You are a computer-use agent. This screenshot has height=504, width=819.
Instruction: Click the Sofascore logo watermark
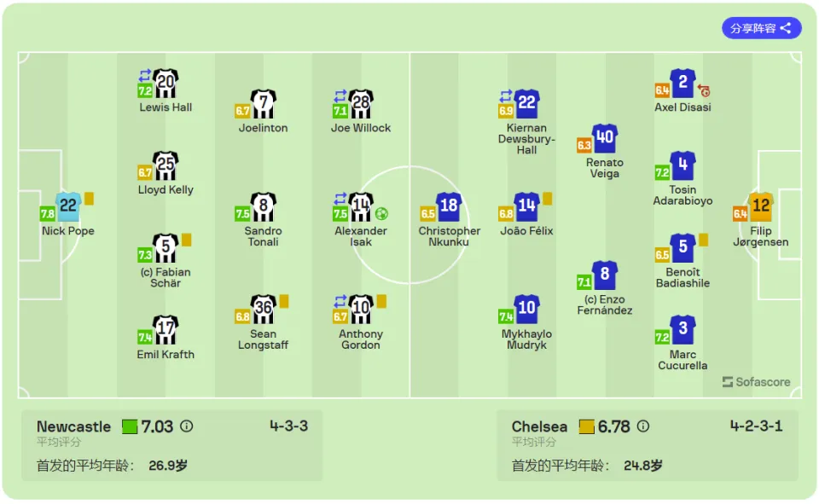click(757, 382)
